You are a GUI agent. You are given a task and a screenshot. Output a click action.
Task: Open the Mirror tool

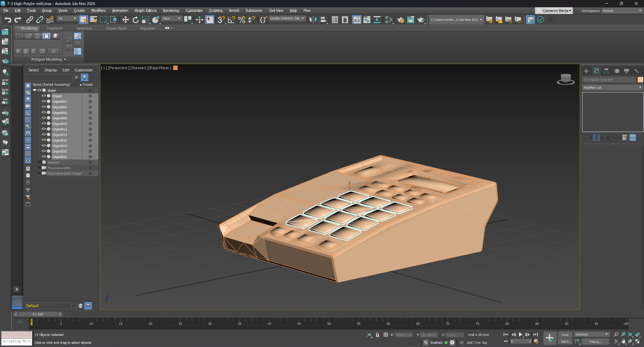pyautogui.click(x=313, y=20)
